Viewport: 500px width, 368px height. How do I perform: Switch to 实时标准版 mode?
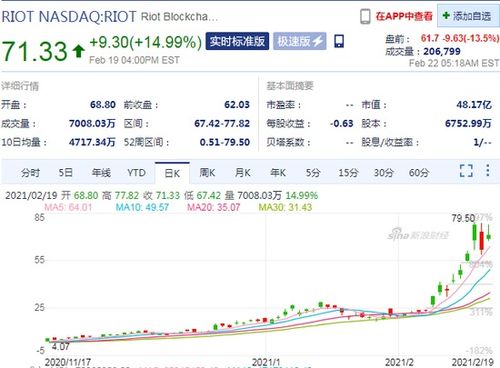pyautogui.click(x=237, y=41)
